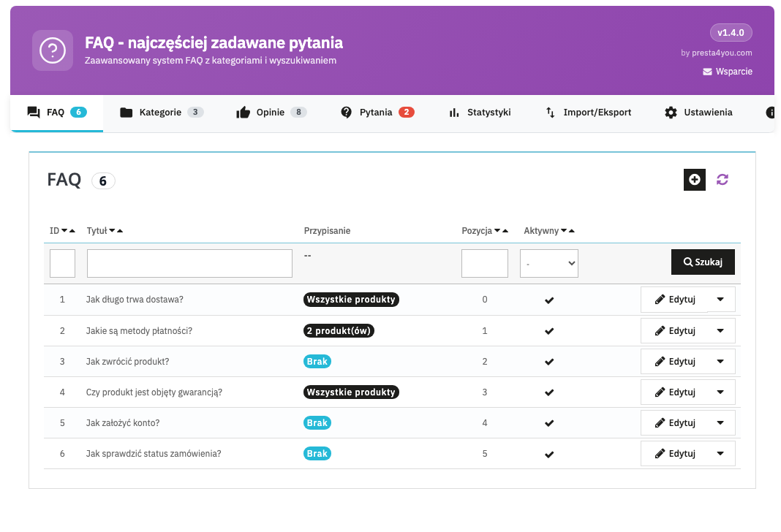Click the Pozycja filter input field
The height and width of the screenshot is (532, 781).
coord(485,263)
